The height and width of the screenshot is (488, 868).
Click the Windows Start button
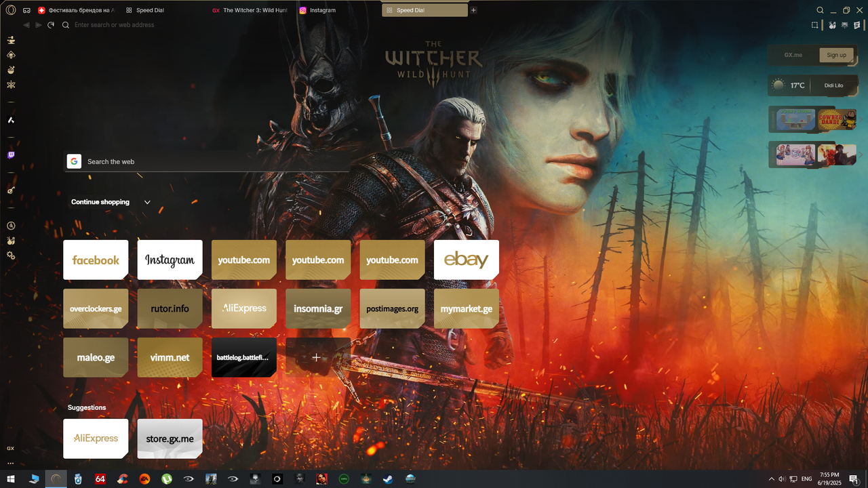point(11,479)
